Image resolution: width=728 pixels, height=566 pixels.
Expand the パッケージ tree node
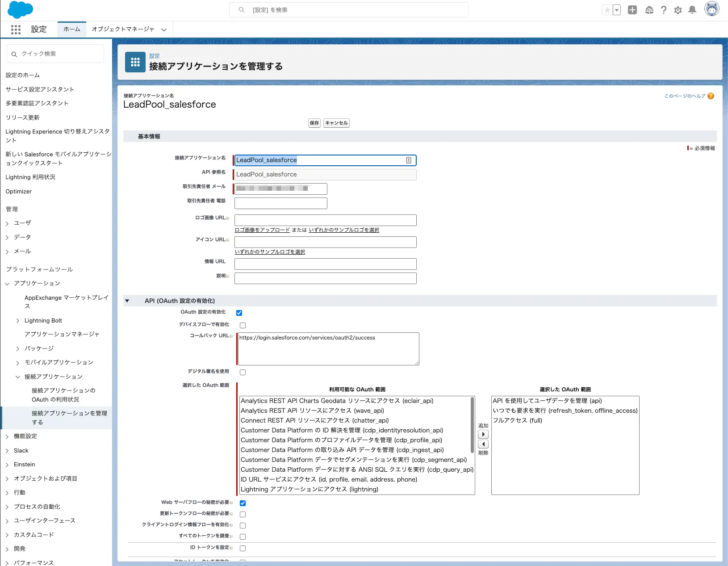18,349
